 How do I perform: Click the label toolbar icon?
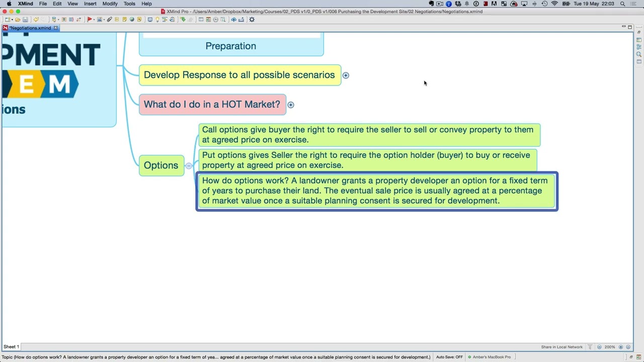pos(117,20)
